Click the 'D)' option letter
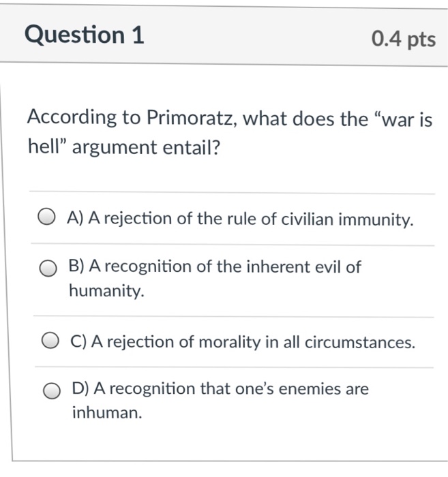This screenshot has height=477, width=448. pos(80,388)
